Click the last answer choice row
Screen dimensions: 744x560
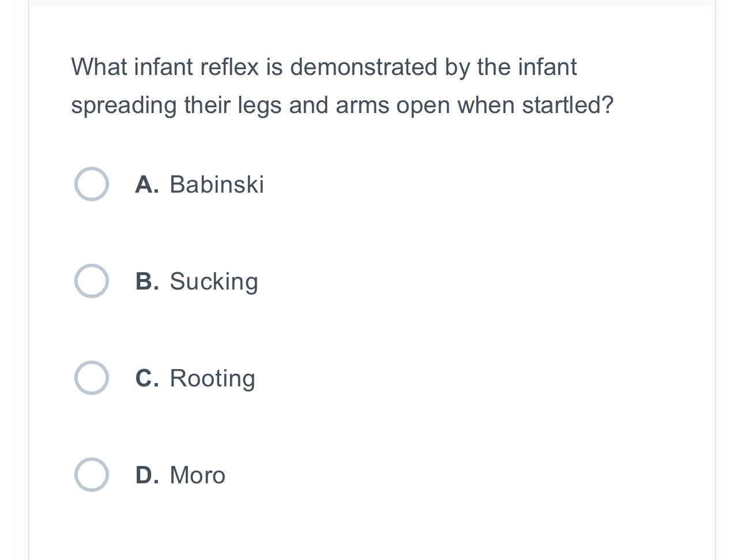173,475
